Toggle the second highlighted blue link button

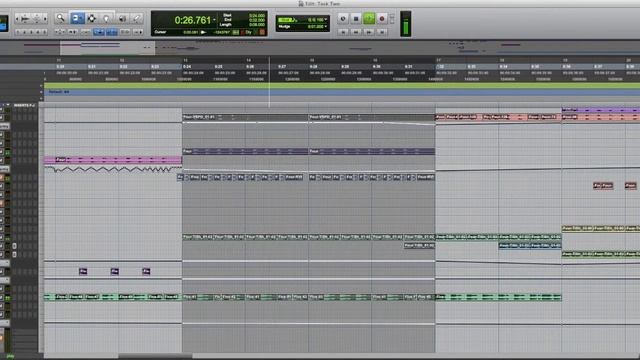tap(112, 32)
